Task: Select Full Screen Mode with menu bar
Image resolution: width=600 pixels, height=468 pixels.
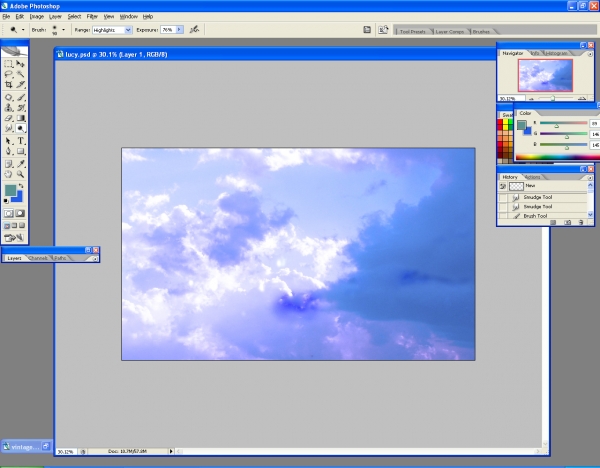Action: pos(14,226)
